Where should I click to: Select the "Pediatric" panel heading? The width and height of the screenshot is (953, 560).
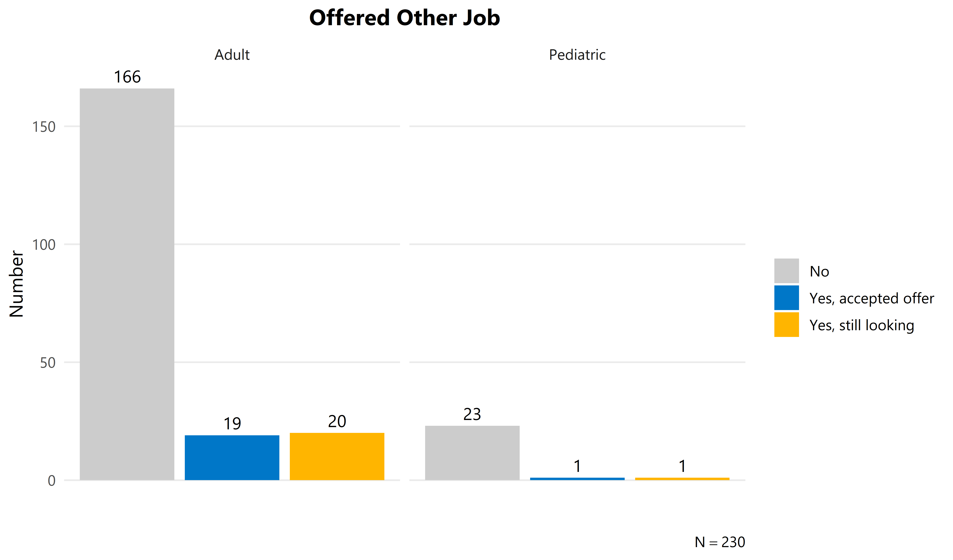pos(577,55)
